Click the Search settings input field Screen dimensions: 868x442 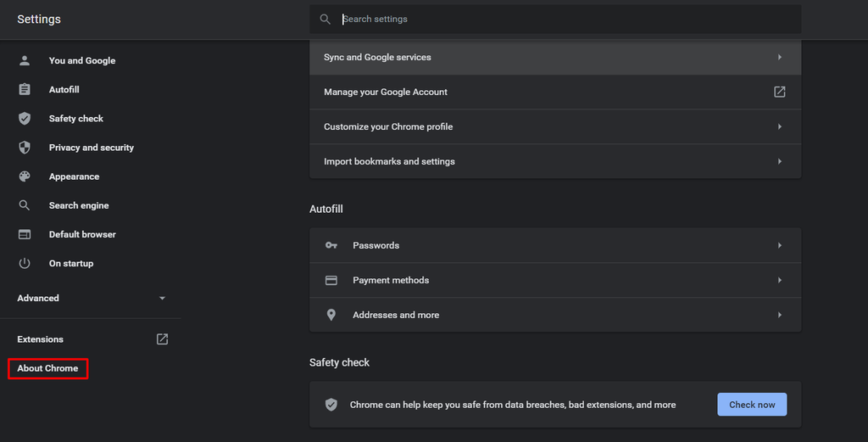[559, 19]
